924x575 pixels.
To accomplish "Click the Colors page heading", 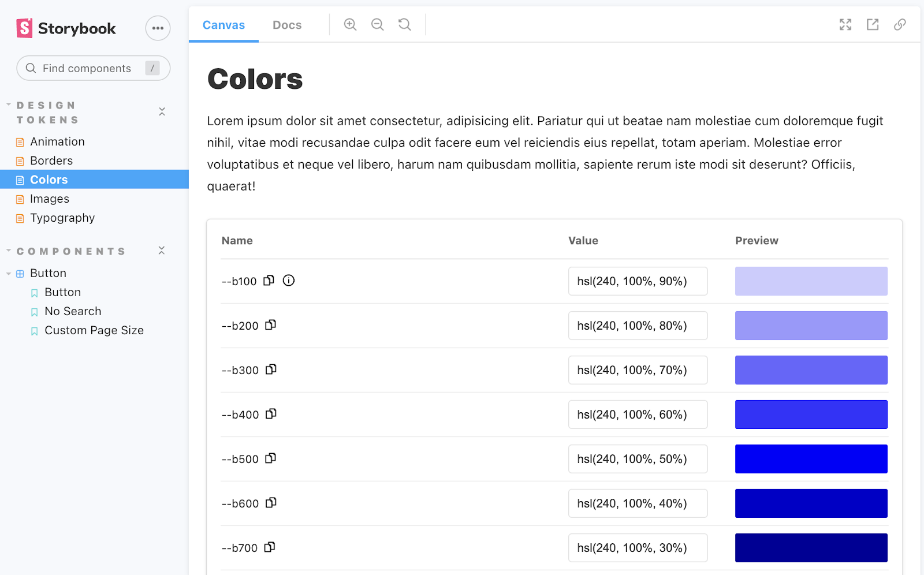I will coord(255,79).
